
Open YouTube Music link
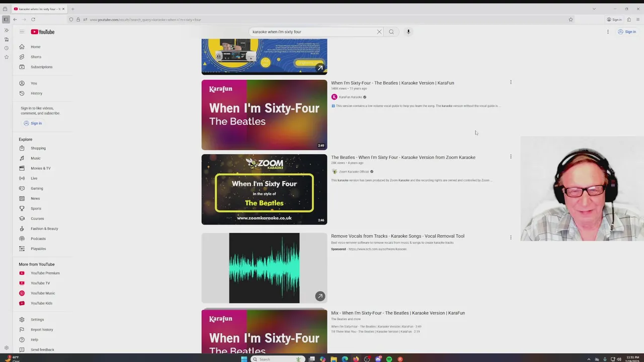tap(42, 293)
